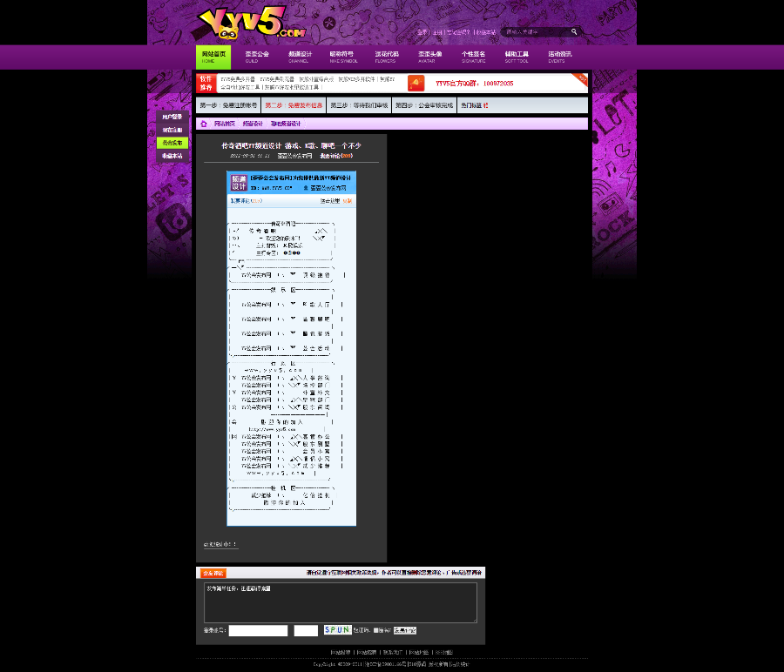Focus the keyword search box in header

[x=535, y=31]
